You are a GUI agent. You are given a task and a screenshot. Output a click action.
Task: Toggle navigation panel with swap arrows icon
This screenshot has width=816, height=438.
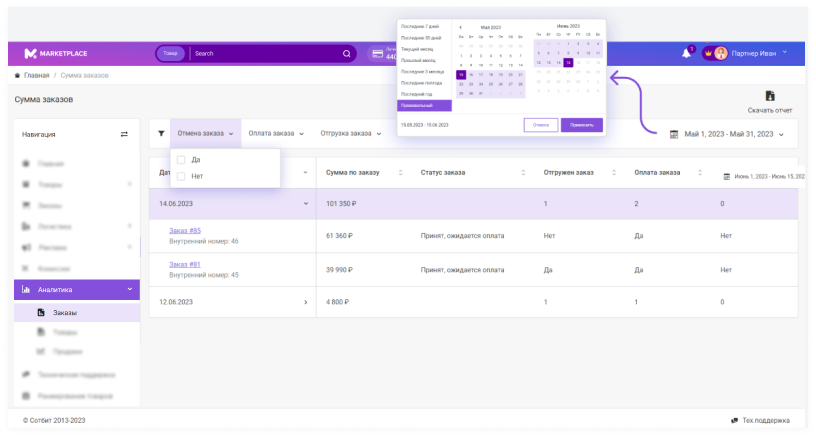(x=125, y=134)
